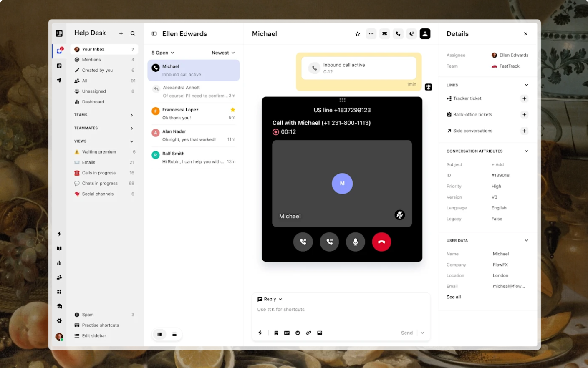588x368 pixels.
Task: Select Calls in progress view
Action: 99,173
